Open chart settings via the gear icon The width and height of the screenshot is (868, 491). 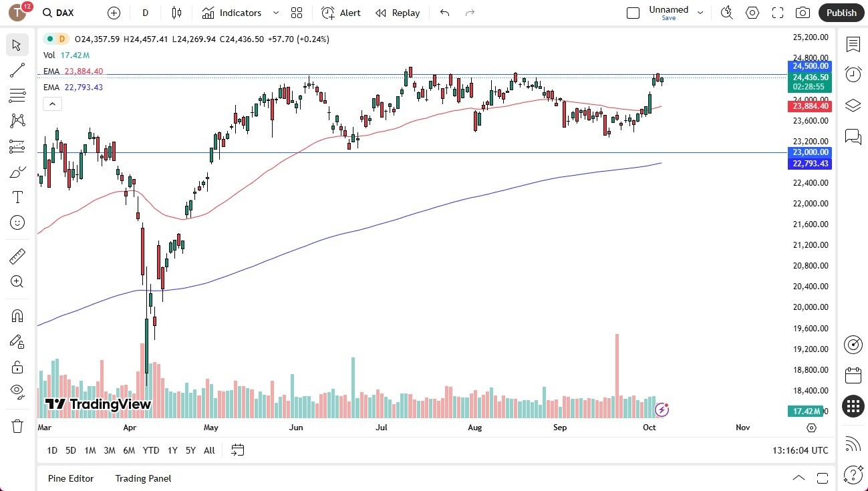pos(752,12)
